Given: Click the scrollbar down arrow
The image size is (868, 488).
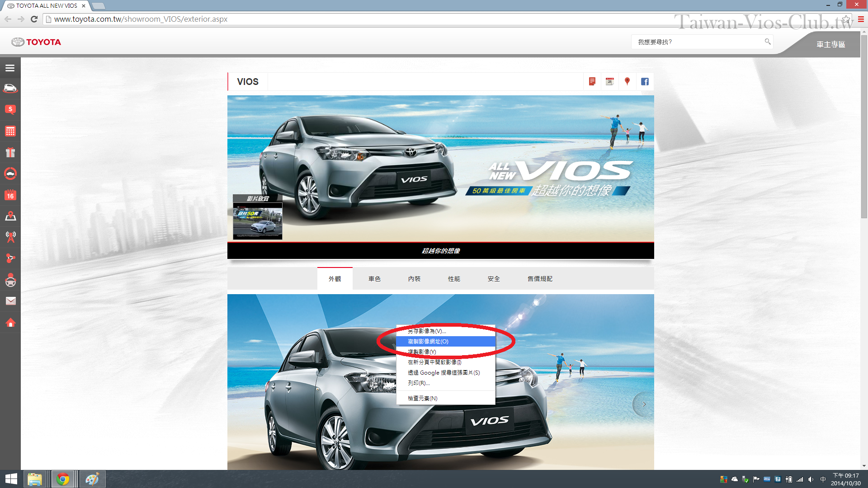Looking at the screenshot, I should 864,466.
